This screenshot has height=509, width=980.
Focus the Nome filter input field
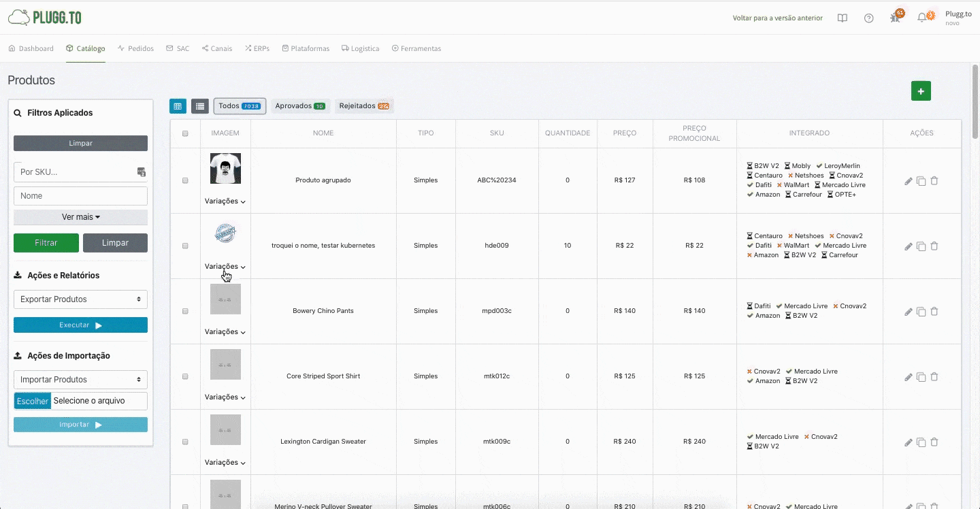[x=80, y=196]
